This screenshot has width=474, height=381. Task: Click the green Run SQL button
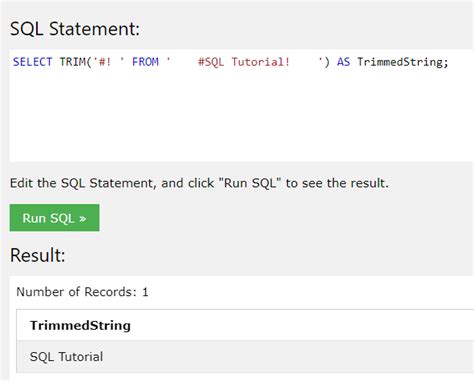(x=54, y=218)
